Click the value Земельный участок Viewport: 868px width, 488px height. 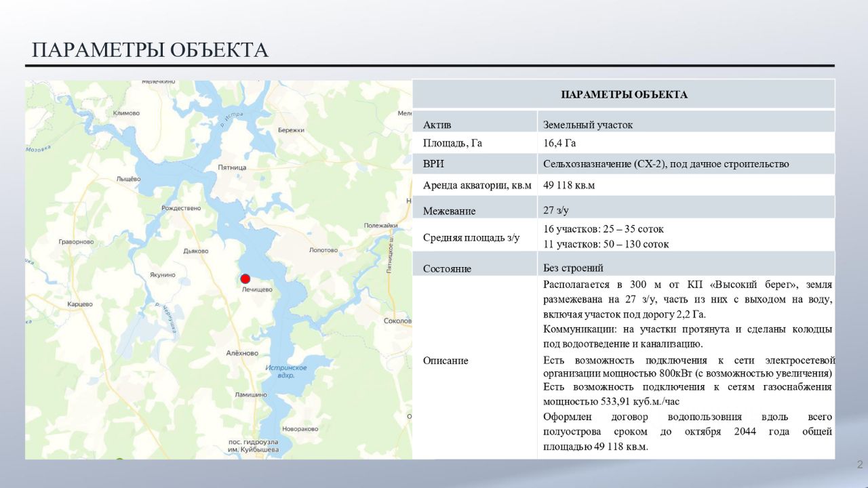point(588,125)
